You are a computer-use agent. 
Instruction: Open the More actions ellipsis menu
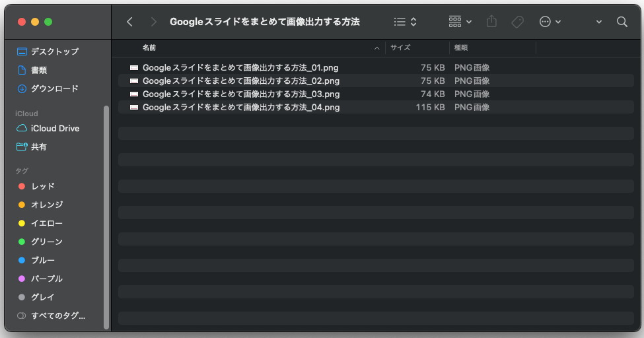tap(550, 22)
